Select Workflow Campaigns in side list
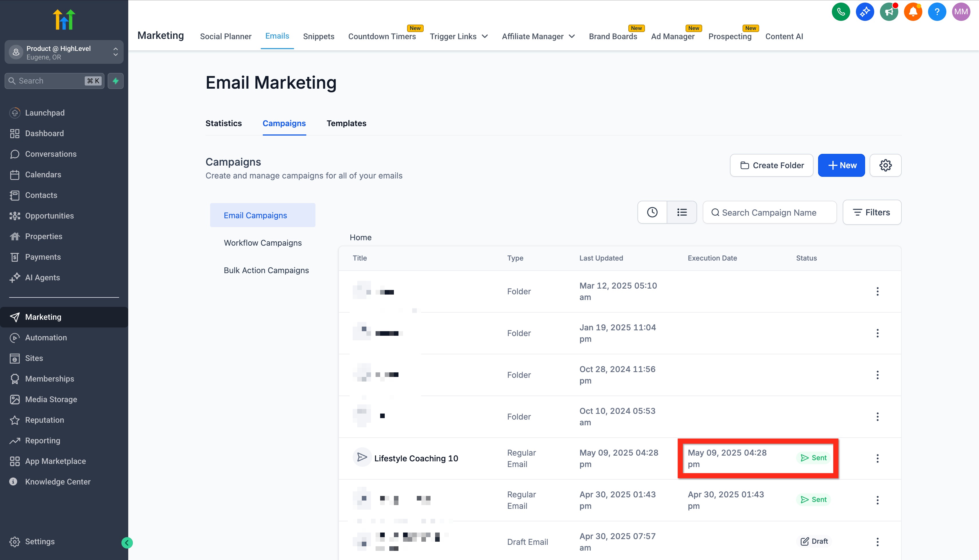 point(262,243)
